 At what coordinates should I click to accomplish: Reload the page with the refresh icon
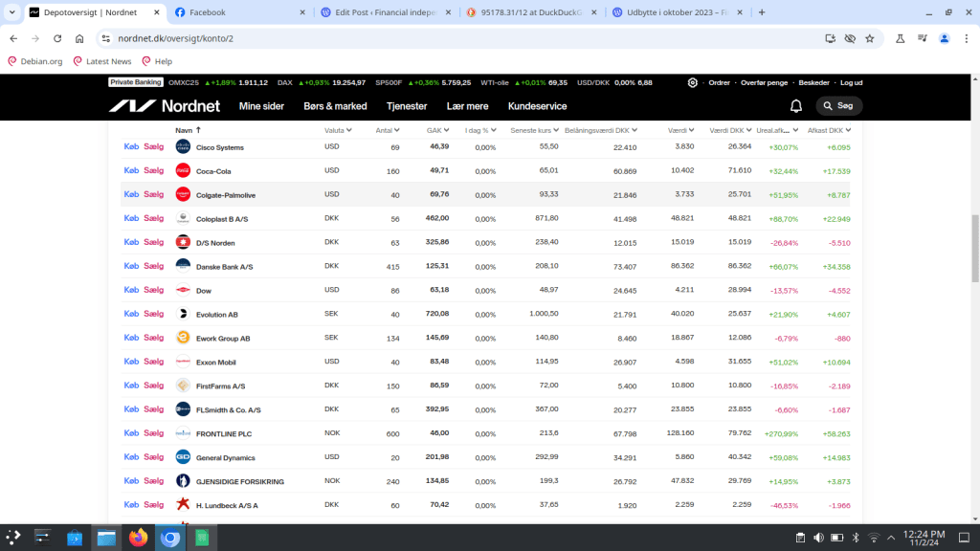pyautogui.click(x=57, y=38)
